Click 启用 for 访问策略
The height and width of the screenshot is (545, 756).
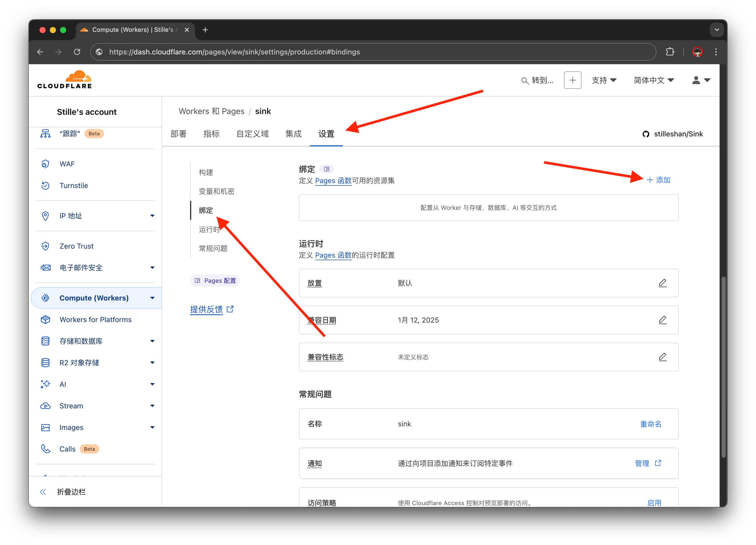pos(654,503)
